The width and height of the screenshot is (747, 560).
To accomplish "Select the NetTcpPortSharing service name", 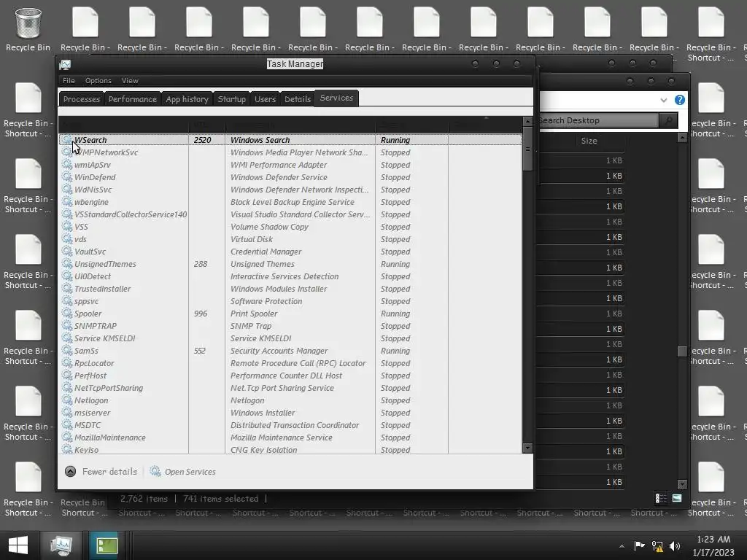I will pyautogui.click(x=109, y=388).
